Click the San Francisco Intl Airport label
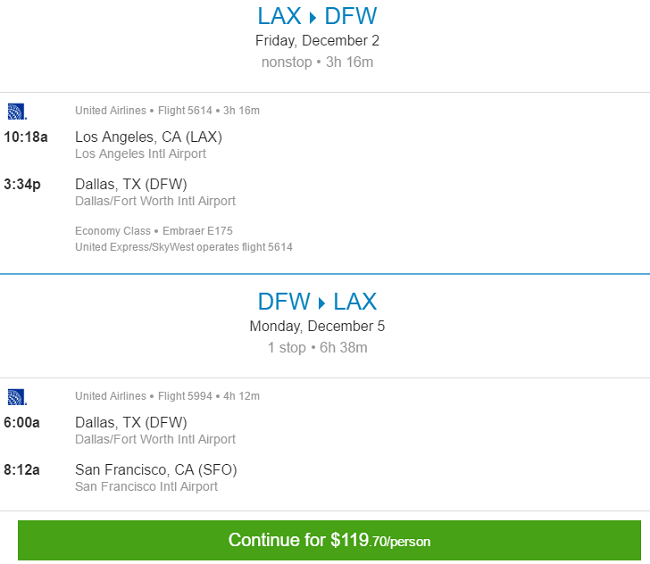 146,486
